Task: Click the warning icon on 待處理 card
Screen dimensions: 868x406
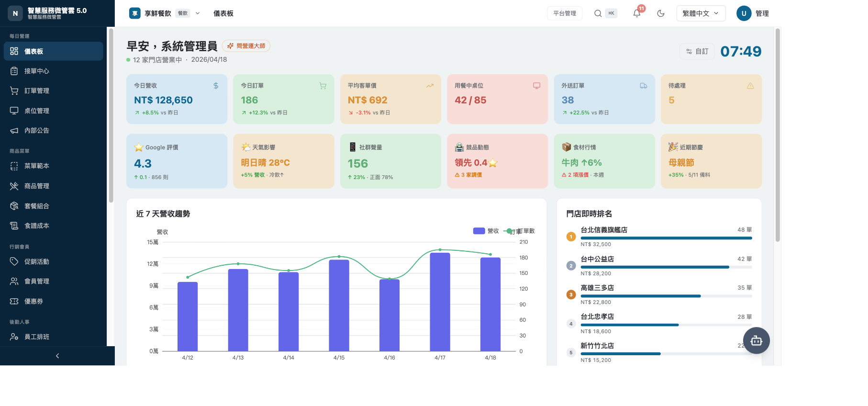Action: (x=750, y=86)
